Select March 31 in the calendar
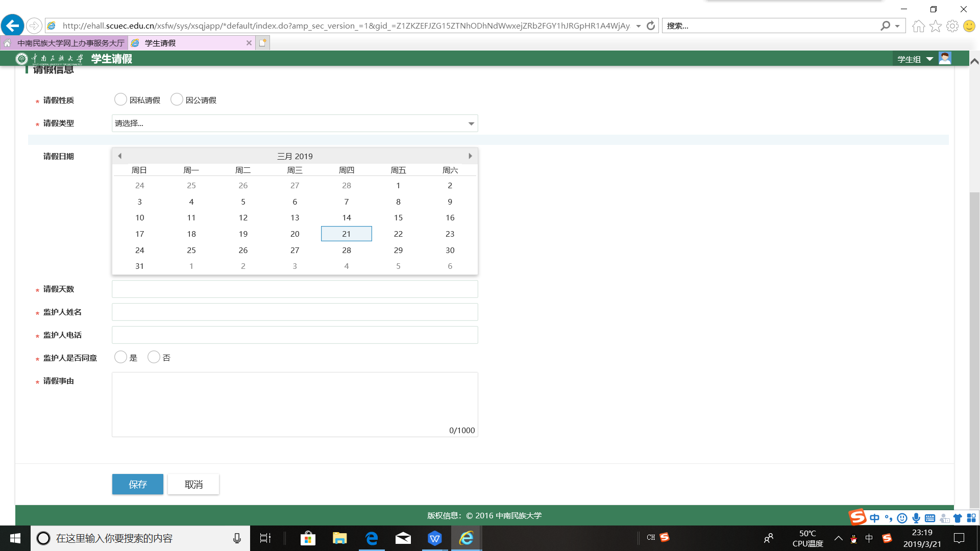This screenshot has height=551, width=980. click(140, 266)
